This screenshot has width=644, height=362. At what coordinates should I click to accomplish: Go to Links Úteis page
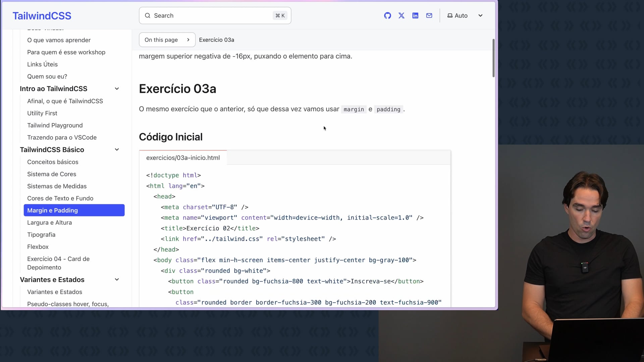tap(42, 64)
